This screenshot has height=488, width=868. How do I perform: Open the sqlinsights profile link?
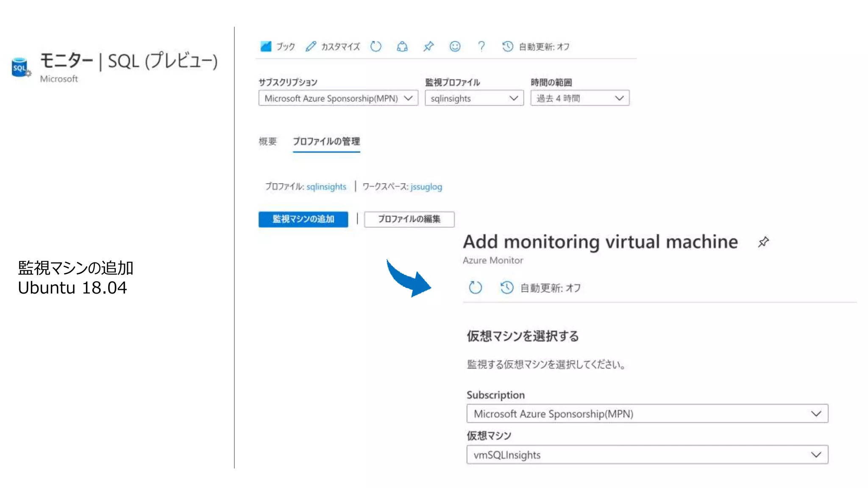(x=326, y=186)
